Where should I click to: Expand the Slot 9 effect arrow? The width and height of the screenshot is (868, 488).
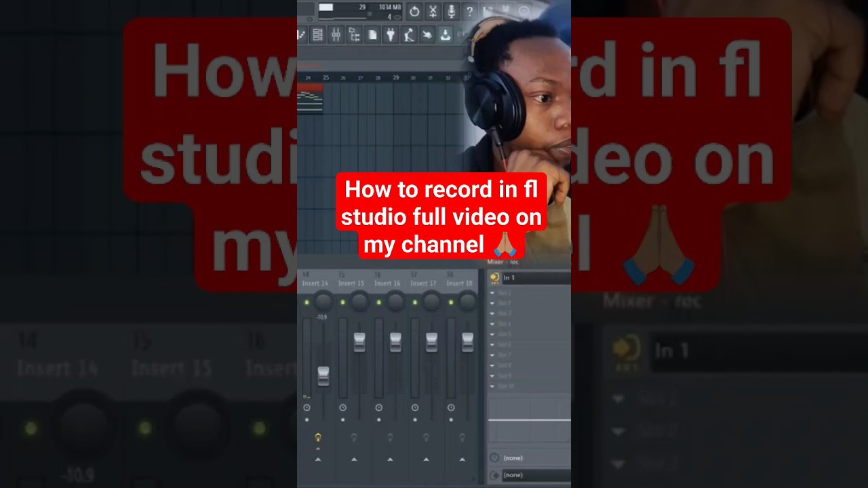[492, 375]
